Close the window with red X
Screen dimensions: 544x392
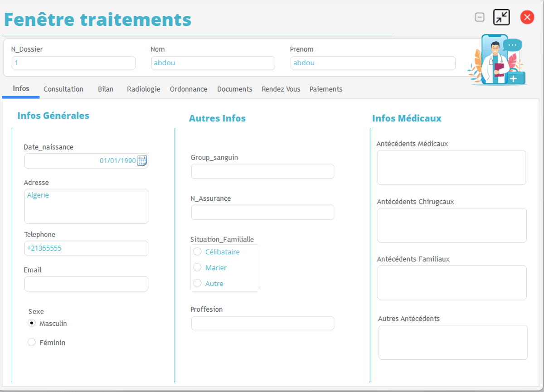(x=527, y=18)
